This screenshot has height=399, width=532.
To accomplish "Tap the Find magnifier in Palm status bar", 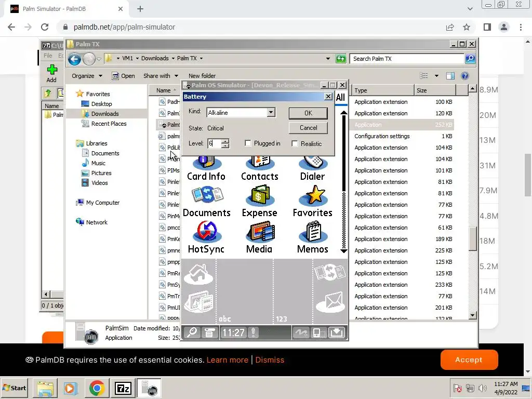I will (x=192, y=332).
